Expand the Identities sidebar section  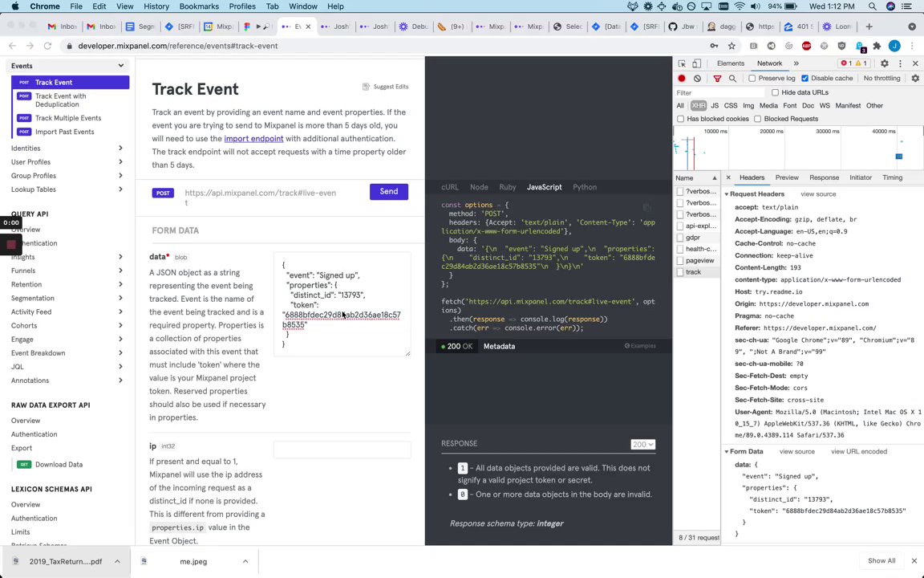(x=121, y=149)
